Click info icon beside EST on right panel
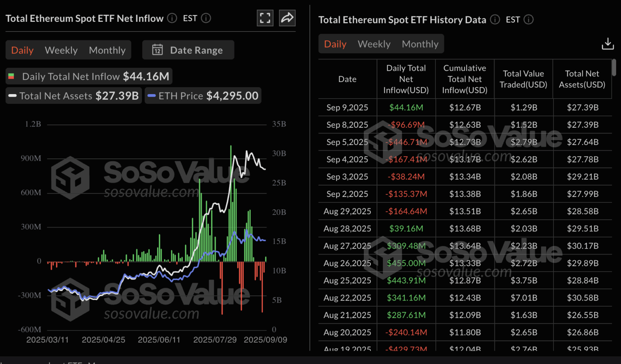The width and height of the screenshot is (621, 364). click(x=529, y=19)
